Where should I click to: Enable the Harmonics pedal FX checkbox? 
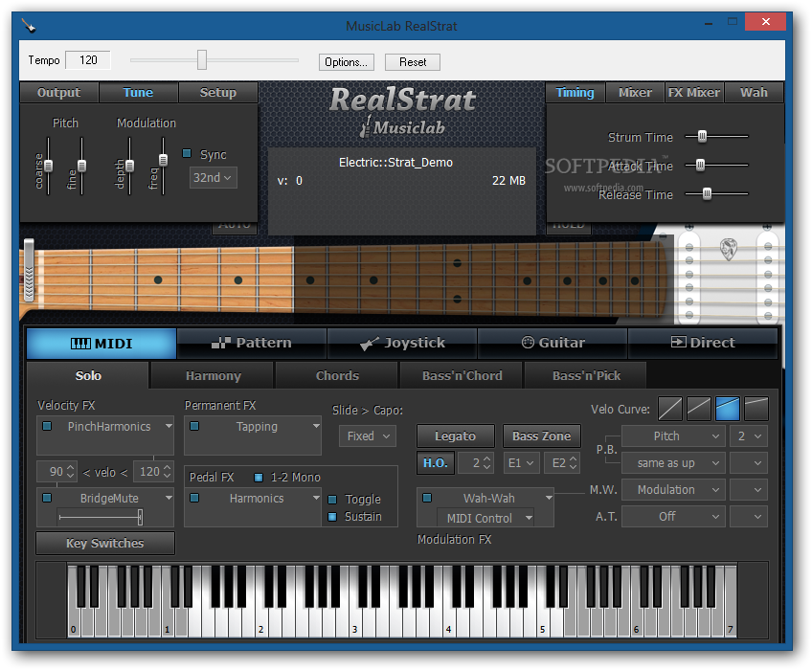[194, 498]
